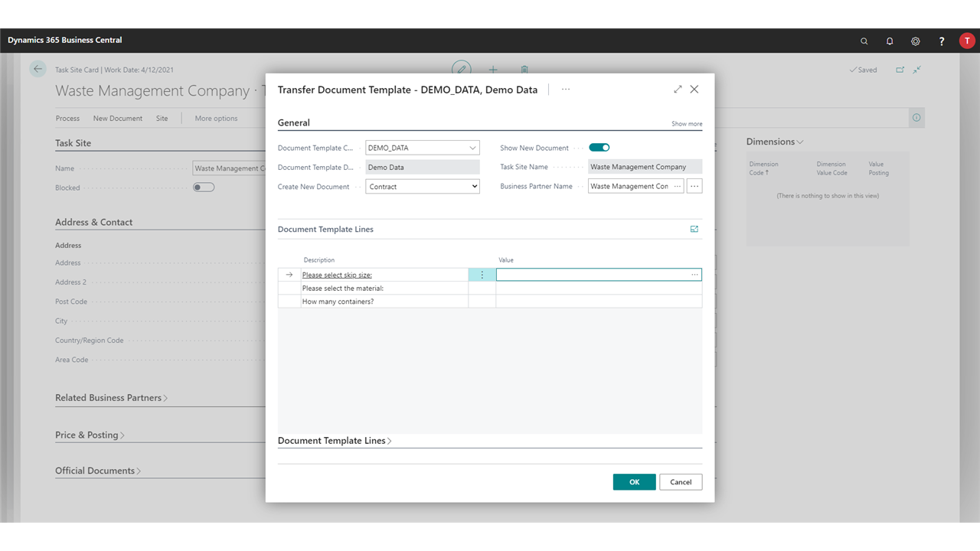
Task: Expand Official Documents section
Action: [98, 471]
